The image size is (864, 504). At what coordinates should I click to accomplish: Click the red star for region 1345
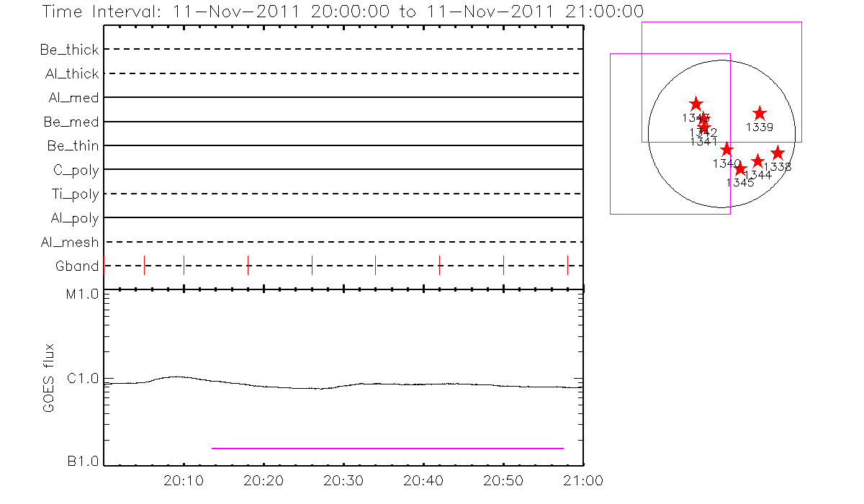740,168
